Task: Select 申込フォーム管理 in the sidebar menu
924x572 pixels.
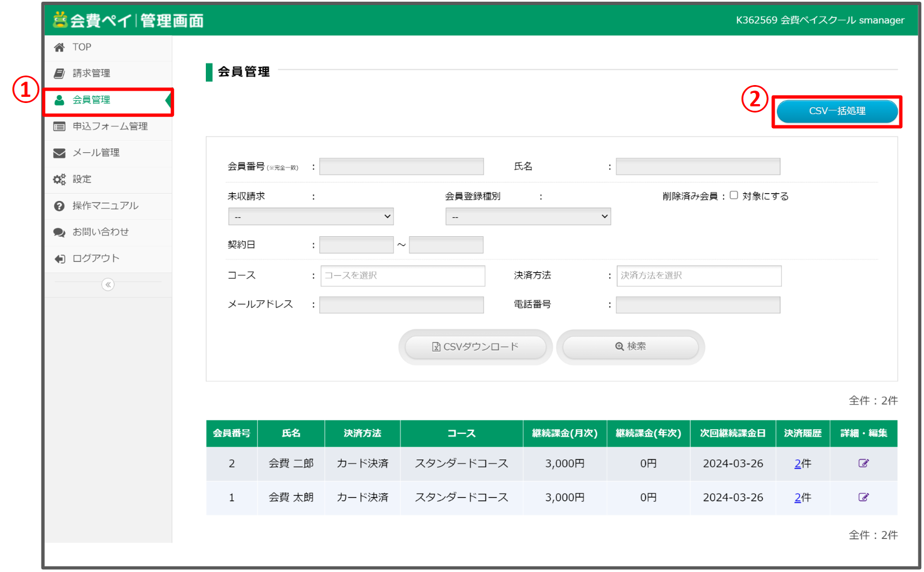Action: 109,126
